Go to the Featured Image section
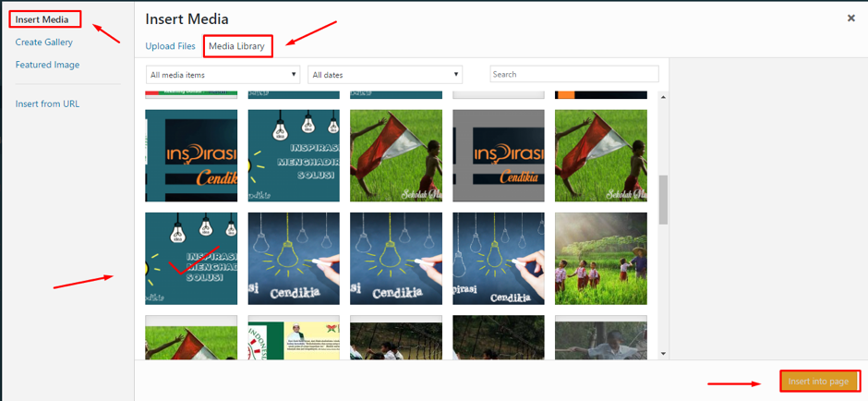The image size is (868, 401). 48,65
